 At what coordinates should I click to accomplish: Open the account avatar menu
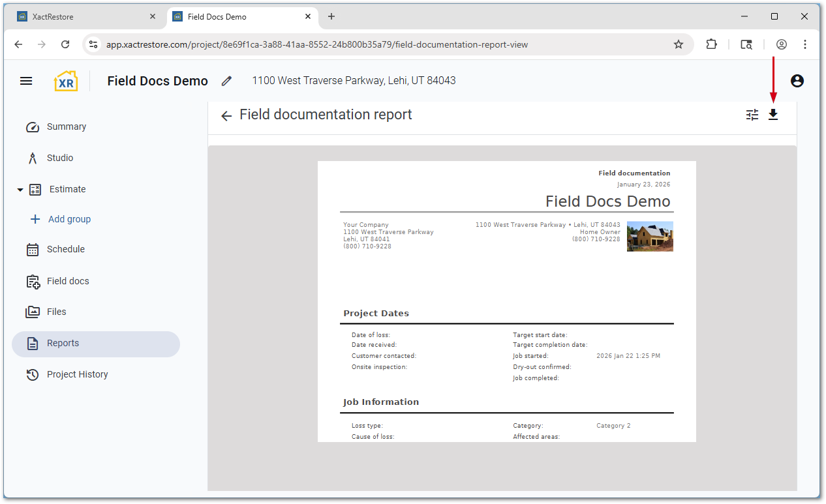[x=797, y=81]
